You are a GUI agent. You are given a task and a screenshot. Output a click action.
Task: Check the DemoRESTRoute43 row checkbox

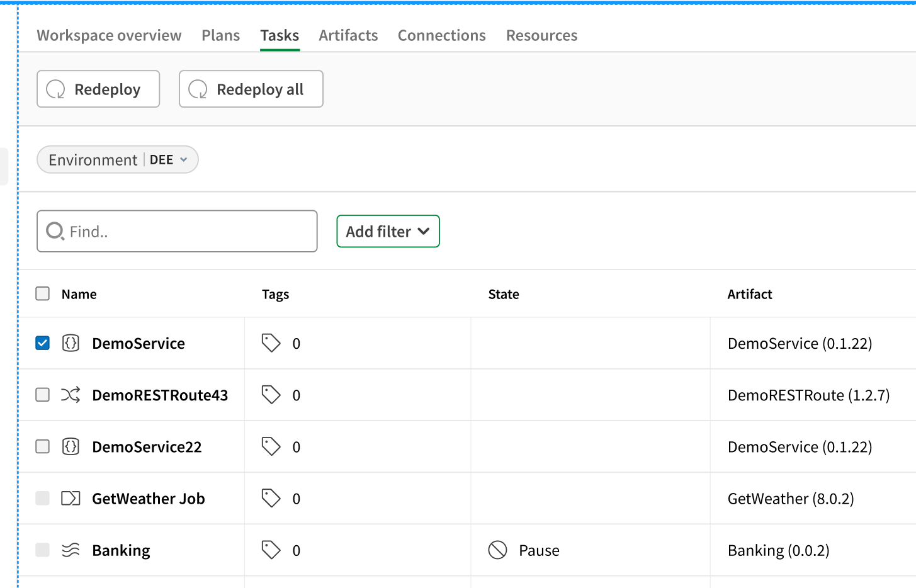coord(42,395)
